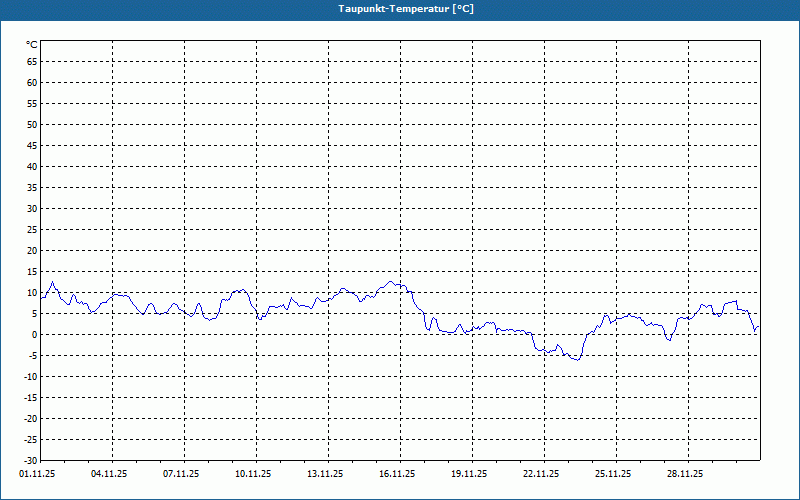Select the 10.11.25 date label

(253, 474)
